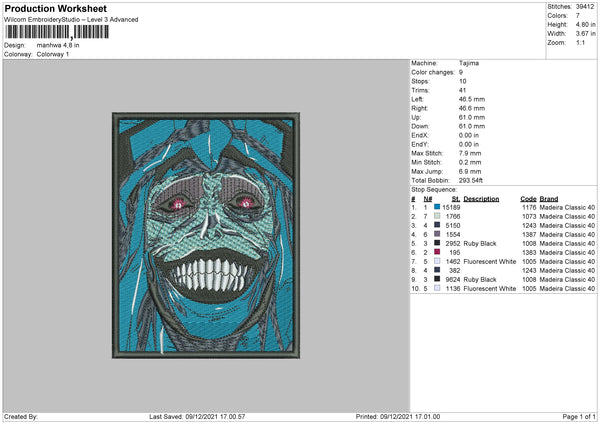The image size is (600, 424).
Task: Click the white swatch beside stitch count 1136
Action: coord(437,288)
